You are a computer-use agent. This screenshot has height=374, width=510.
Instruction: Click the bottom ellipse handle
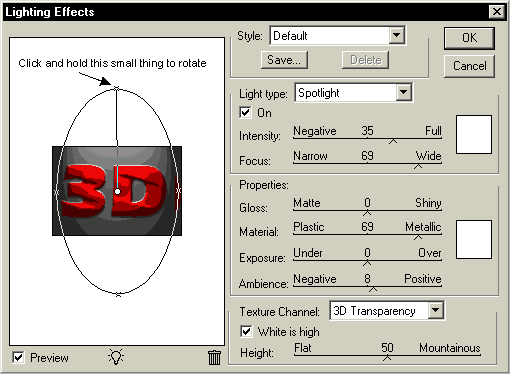(x=118, y=295)
